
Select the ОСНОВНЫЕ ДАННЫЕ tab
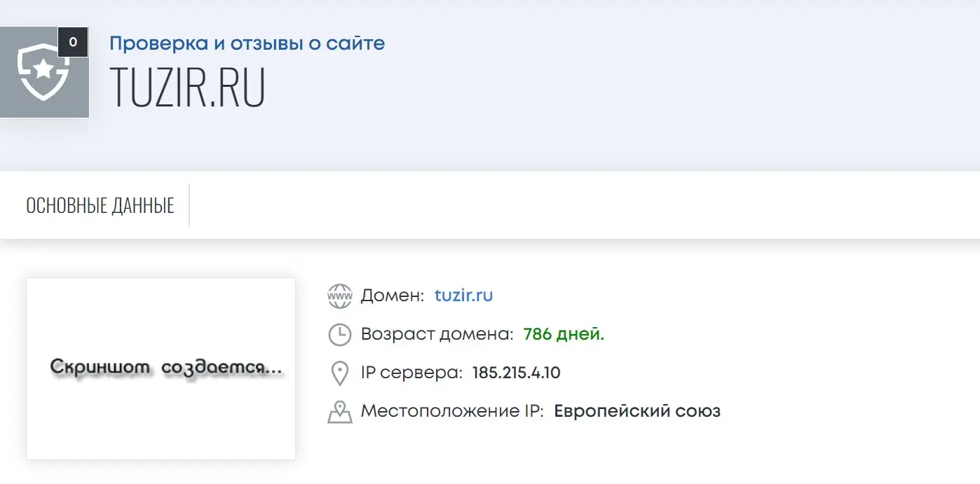pos(100,205)
